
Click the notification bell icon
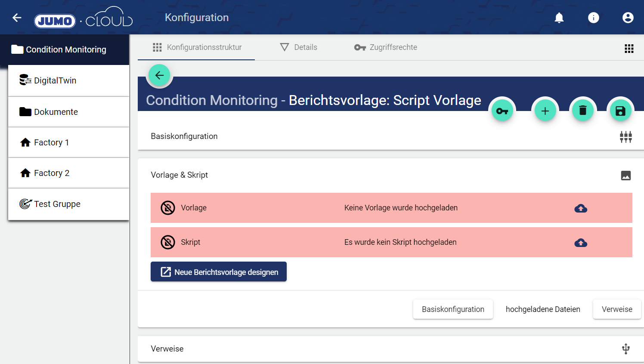[x=559, y=18]
